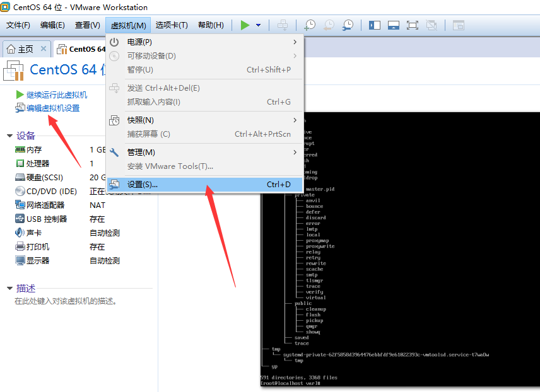
Task: Take a snapshot using the clock-plus toolbar icon
Action: [x=310, y=25]
